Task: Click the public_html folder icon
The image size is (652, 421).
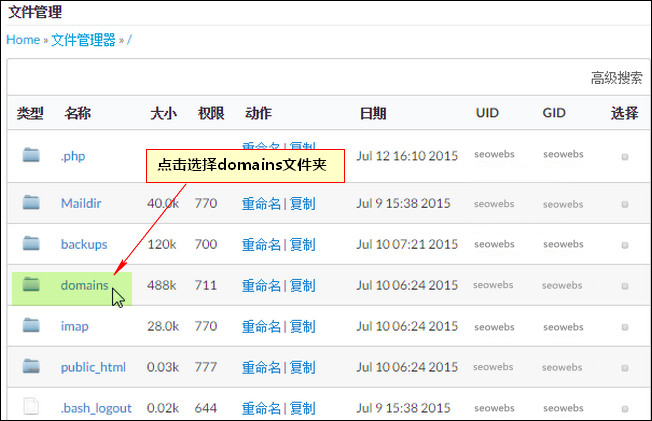Action: 31,366
